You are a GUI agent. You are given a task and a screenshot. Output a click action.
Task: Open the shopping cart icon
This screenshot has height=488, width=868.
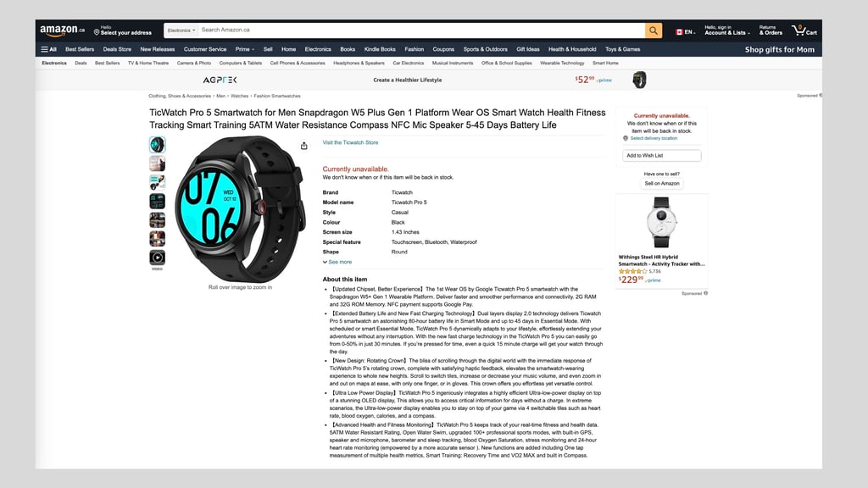point(804,30)
